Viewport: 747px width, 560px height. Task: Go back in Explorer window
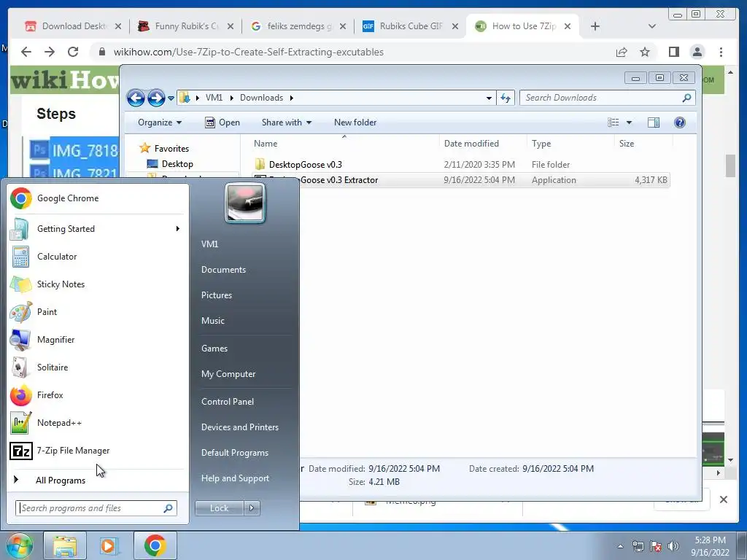(x=136, y=98)
